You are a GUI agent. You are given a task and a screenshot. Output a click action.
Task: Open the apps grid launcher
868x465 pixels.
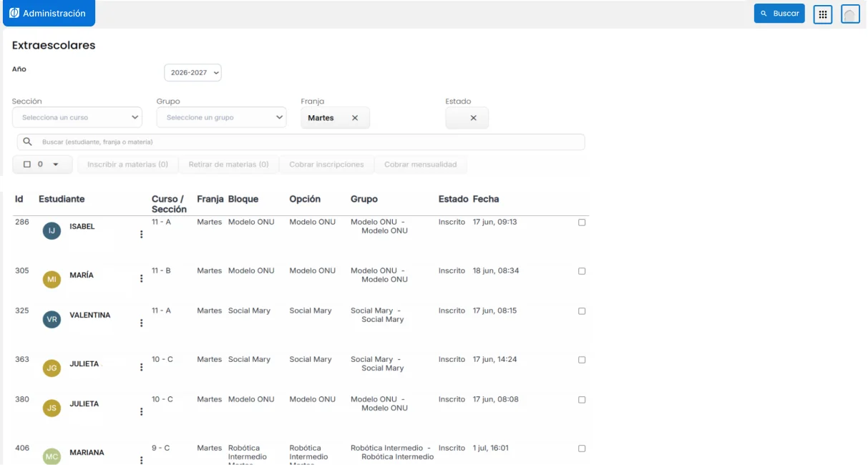823,14
